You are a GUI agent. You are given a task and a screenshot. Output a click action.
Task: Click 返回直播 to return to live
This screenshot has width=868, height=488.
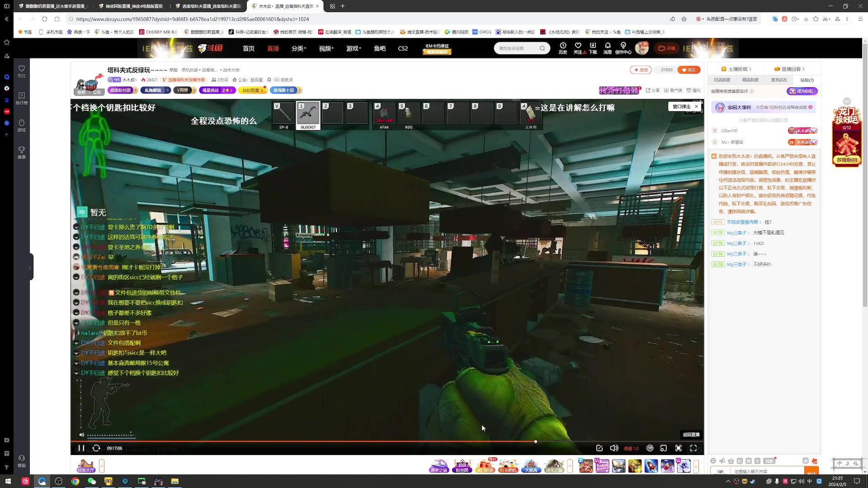(691, 435)
